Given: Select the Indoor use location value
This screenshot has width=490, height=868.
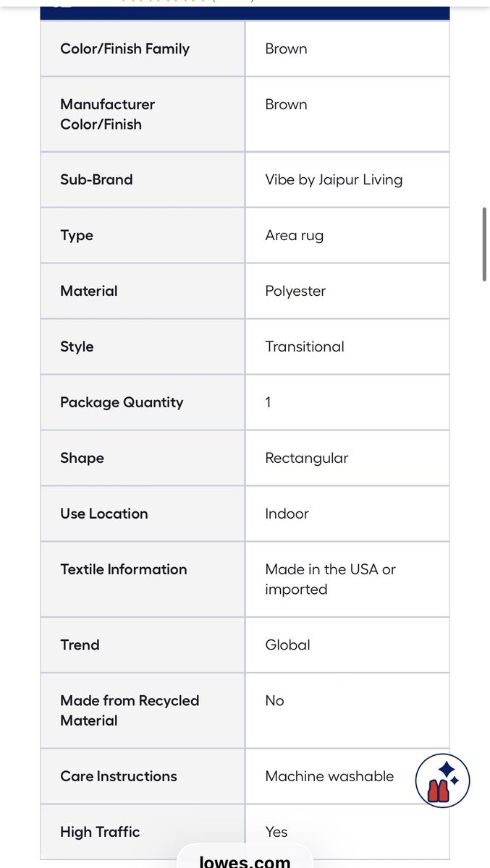Looking at the screenshot, I should coord(287,514).
